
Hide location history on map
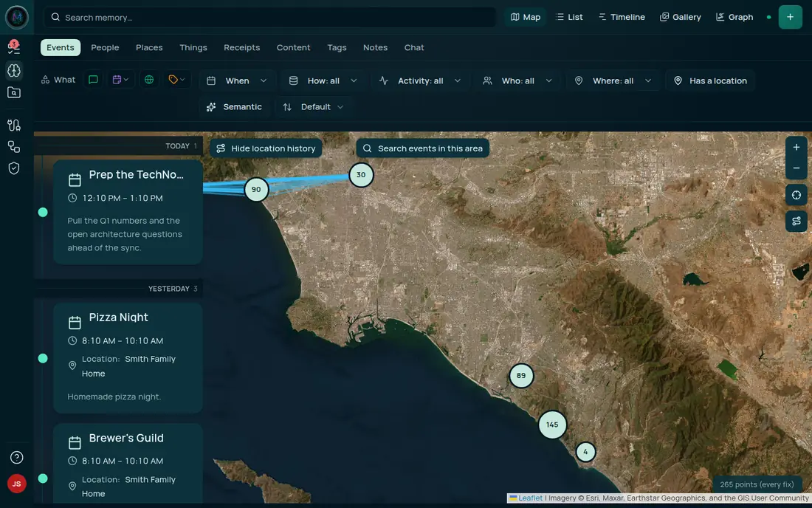click(266, 148)
